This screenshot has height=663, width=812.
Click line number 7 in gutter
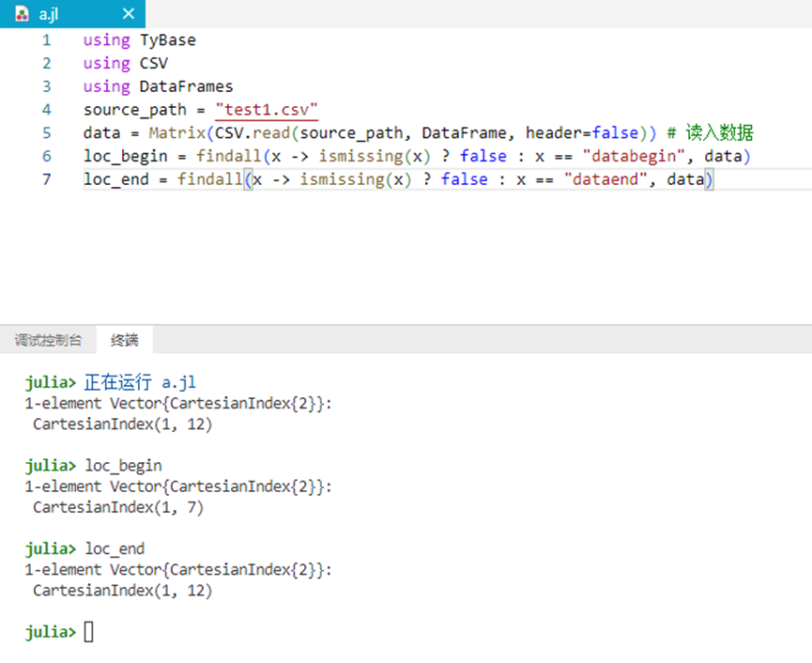[x=47, y=179]
